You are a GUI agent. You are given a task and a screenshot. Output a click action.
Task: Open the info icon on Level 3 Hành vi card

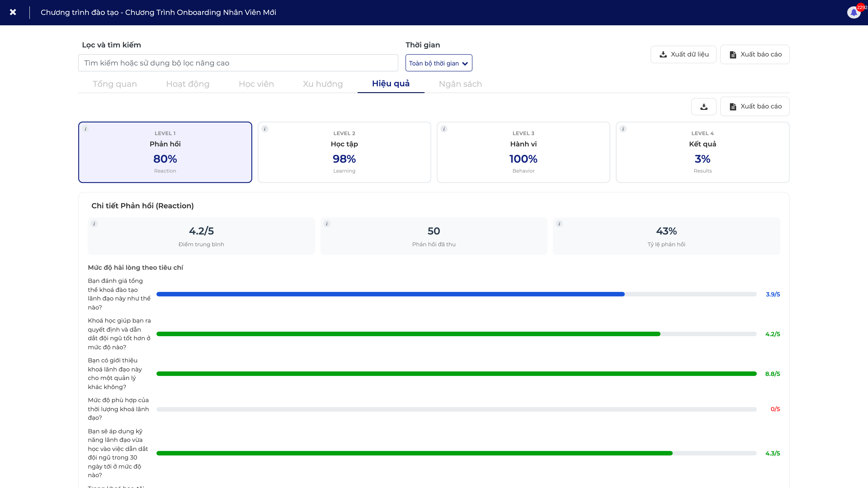(x=444, y=129)
